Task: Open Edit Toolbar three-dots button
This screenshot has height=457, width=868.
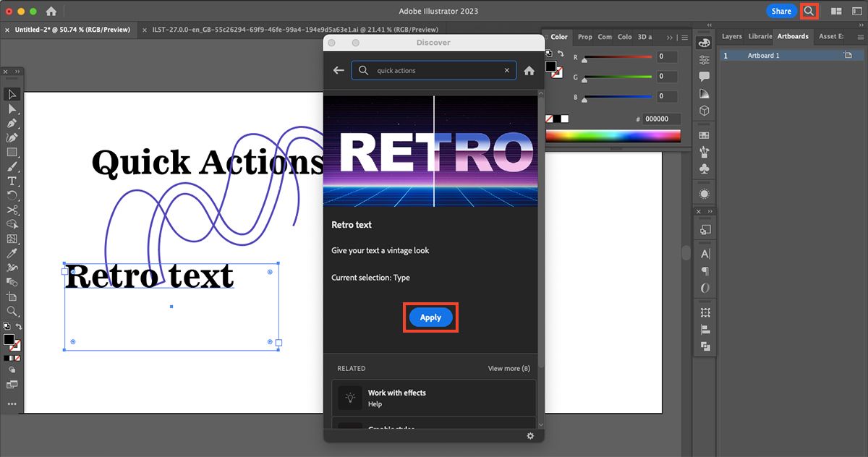Action: click(x=12, y=403)
